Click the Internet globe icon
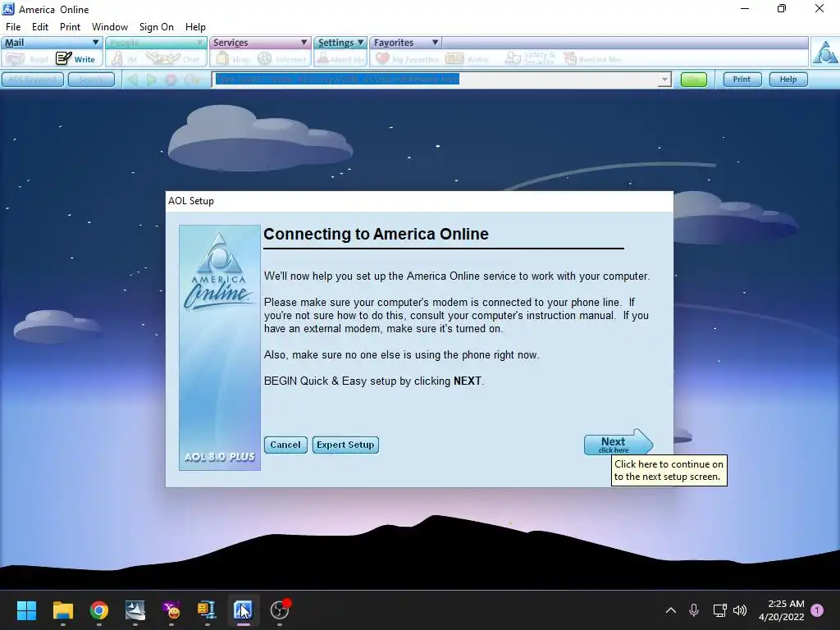Viewport: 840px width, 630px height. coord(265,58)
